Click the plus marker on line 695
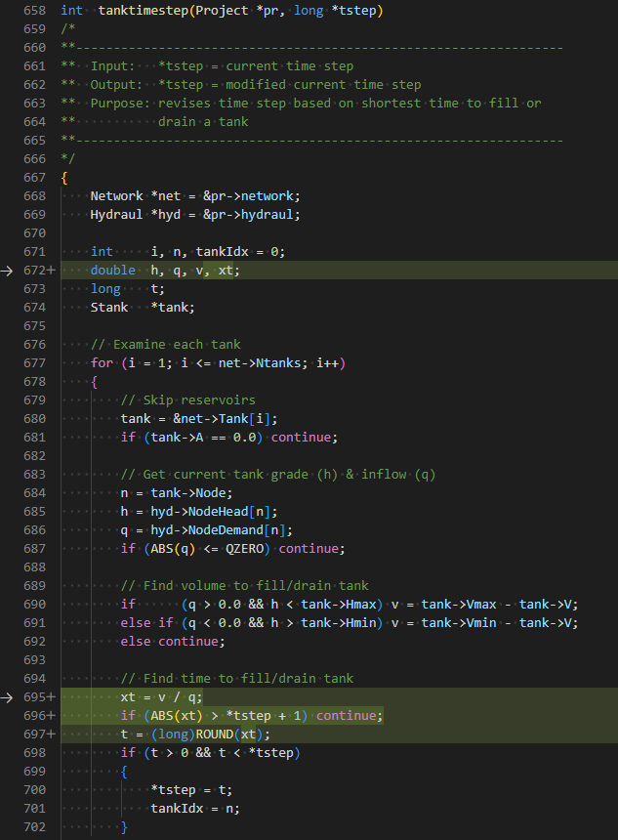The image size is (618, 840). point(52,697)
